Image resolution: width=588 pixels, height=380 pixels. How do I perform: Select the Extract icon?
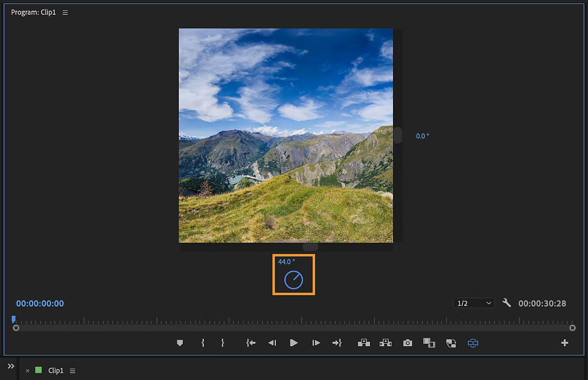point(386,343)
